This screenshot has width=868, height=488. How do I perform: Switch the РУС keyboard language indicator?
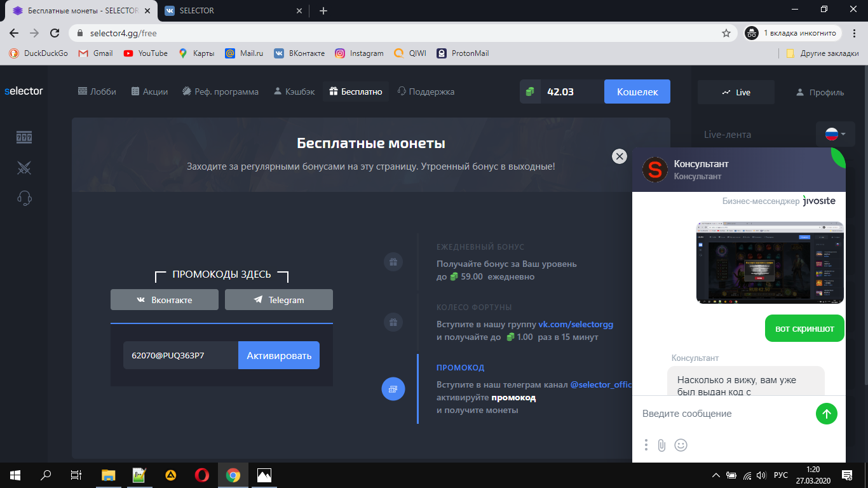tap(781, 475)
